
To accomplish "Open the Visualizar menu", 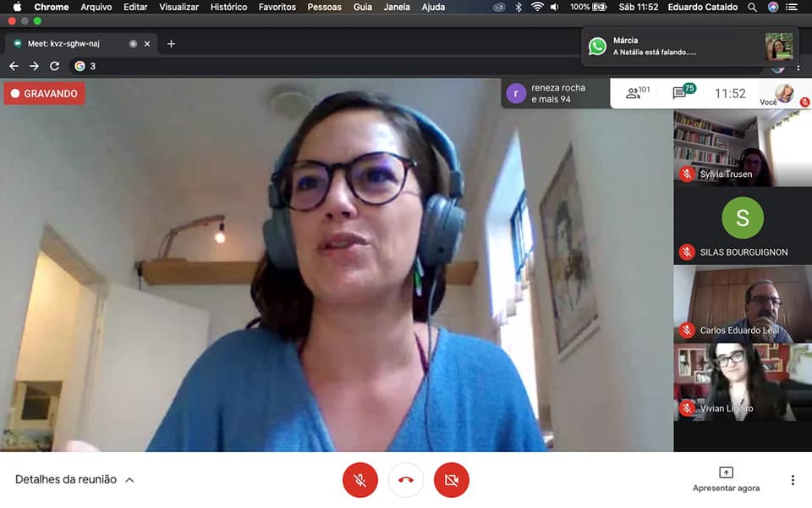I will 178,7.
